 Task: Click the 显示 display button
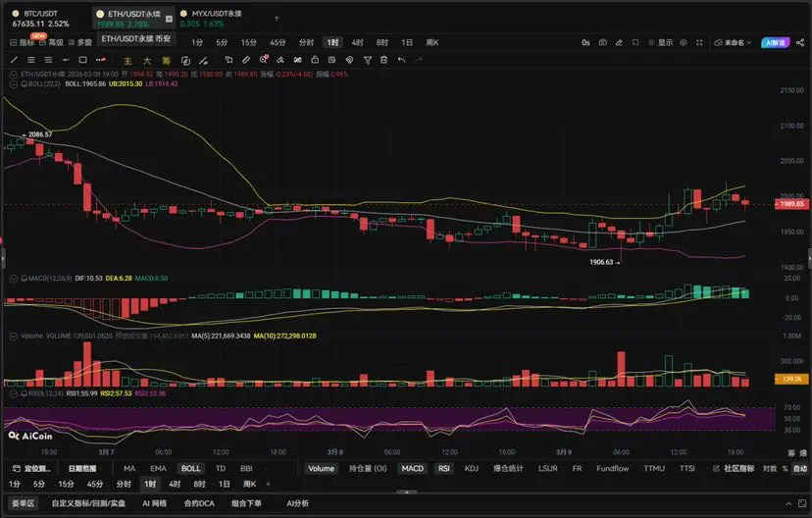pyautogui.click(x=661, y=42)
